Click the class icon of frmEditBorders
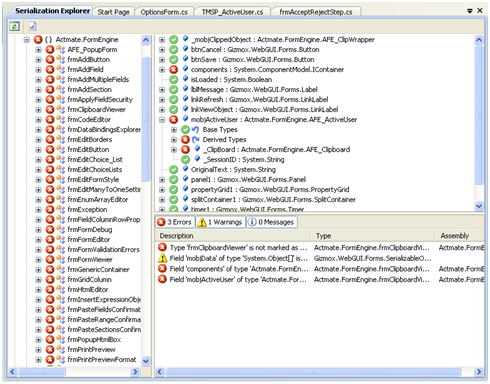Screen dimensions: 490x384 click(x=61, y=140)
